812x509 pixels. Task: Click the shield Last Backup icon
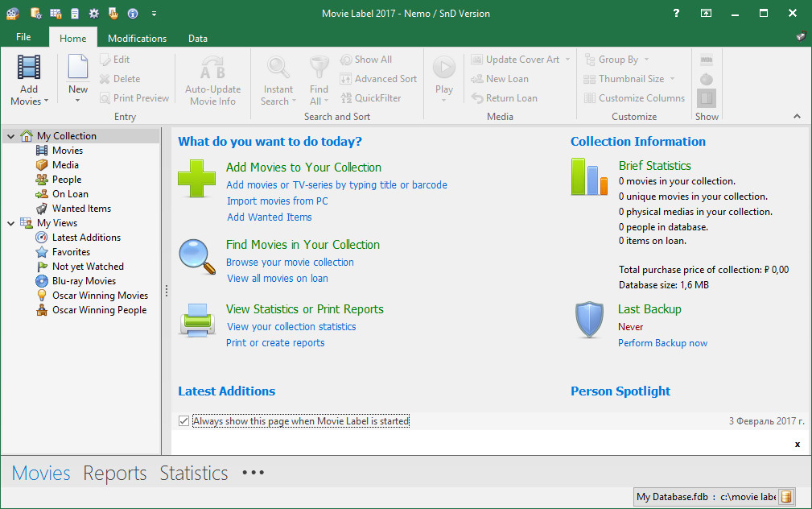[x=589, y=320]
